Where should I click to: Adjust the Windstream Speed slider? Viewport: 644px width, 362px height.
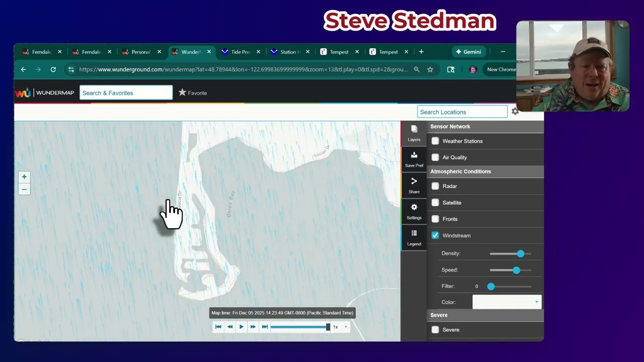click(511, 270)
